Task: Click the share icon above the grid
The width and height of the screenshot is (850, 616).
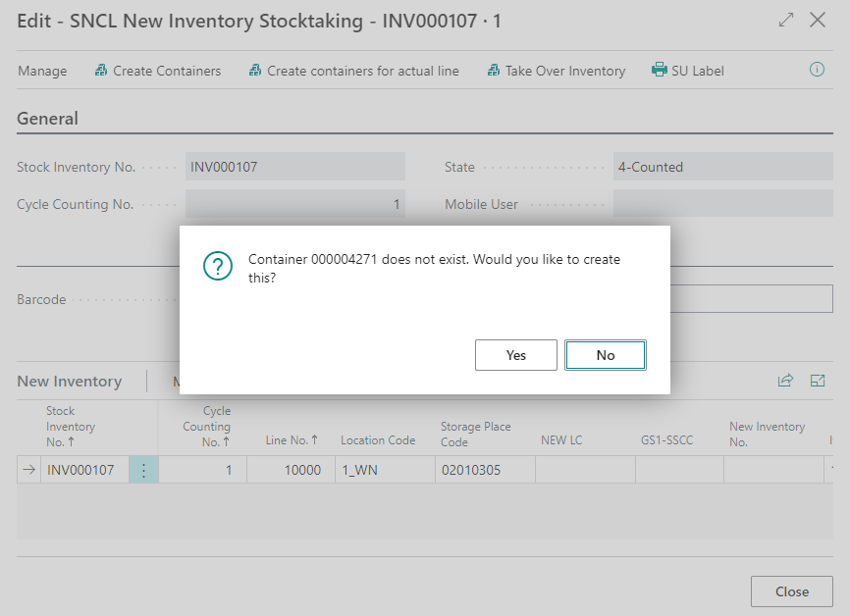Action: [785, 381]
